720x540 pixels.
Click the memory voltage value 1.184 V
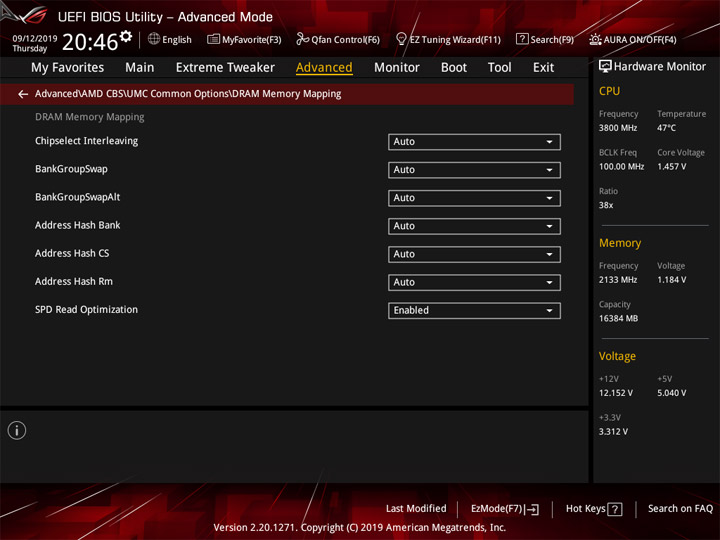pyautogui.click(x=671, y=280)
